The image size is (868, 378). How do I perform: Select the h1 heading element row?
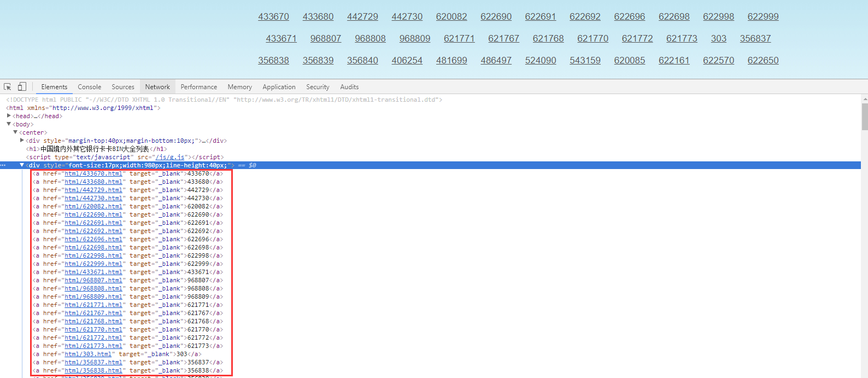click(96, 149)
